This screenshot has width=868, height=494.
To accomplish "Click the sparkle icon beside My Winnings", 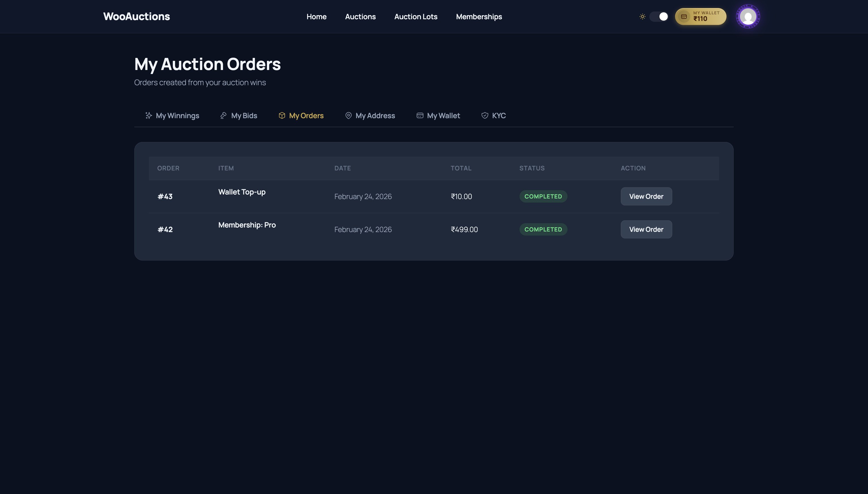I will coord(148,115).
